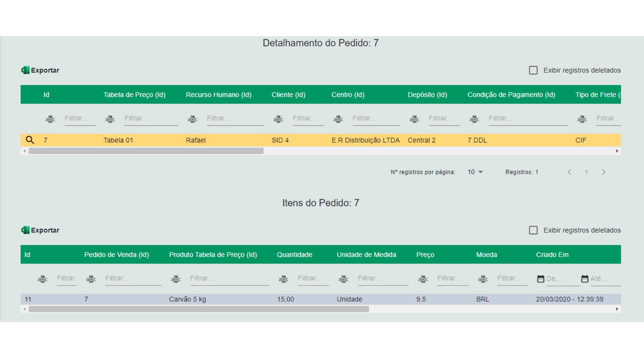The height and width of the screenshot is (362, 644).
Task: Open filter type icon for Quantidade column
Action: 283,279
